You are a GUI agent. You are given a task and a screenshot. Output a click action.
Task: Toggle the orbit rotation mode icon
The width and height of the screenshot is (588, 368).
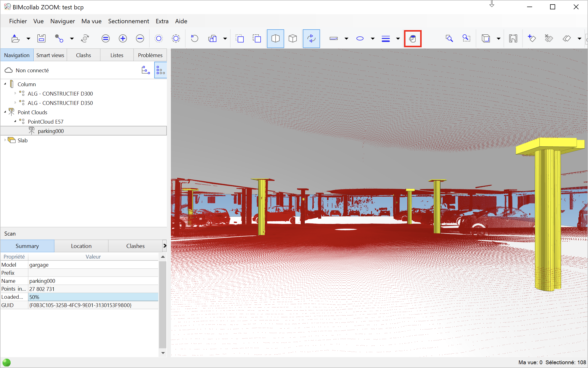[x=311, y=39]
